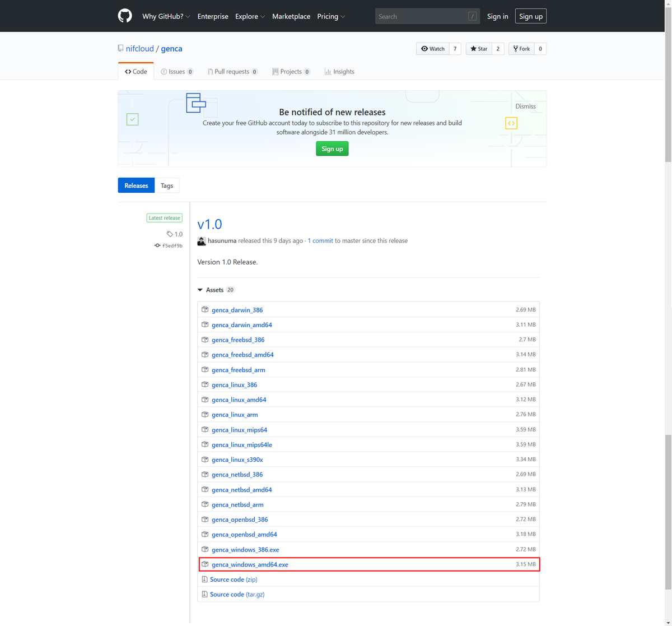Image resolution: width=672 pixels, height=626 pixels.
Task: Open the Issues tab
Action: (176, 72)
